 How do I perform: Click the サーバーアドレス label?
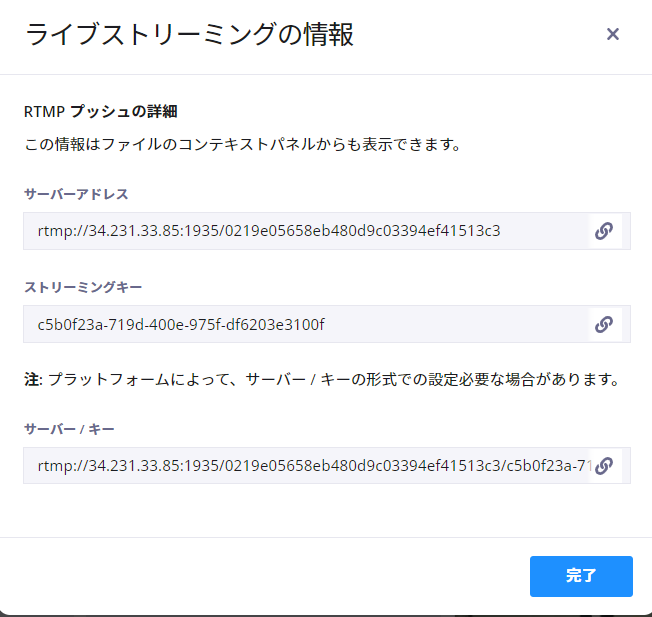point(76,194)
